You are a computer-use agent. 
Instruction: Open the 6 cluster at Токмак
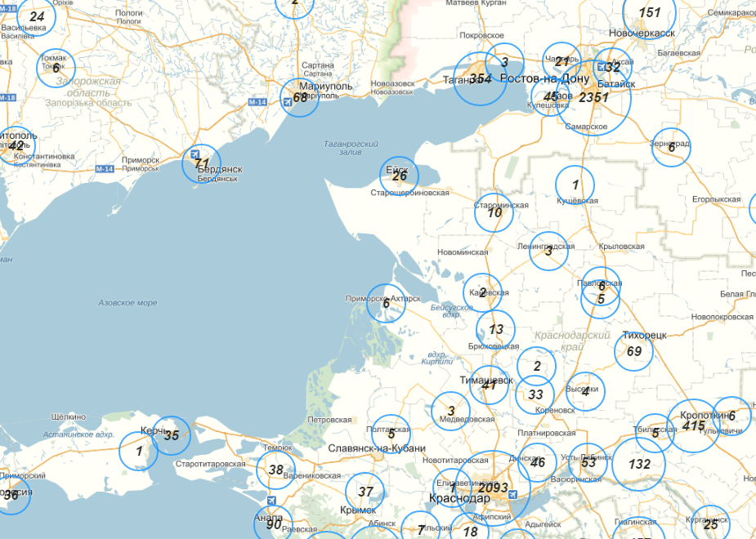click(56, 68)
